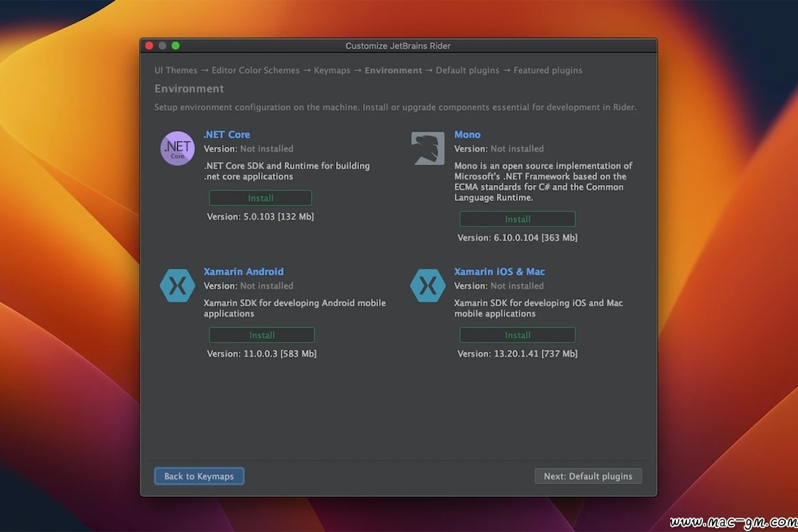Zoom window with green title bar button

coord(176,45)
